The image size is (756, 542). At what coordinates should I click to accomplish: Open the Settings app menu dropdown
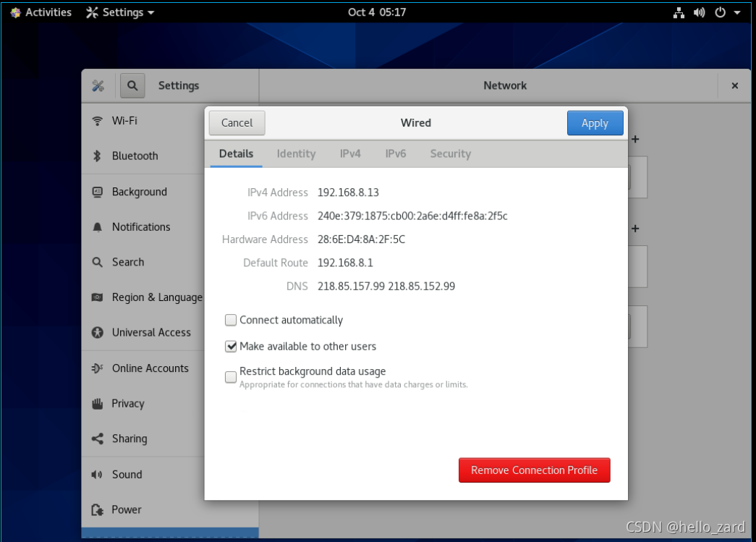pos(120,12)
